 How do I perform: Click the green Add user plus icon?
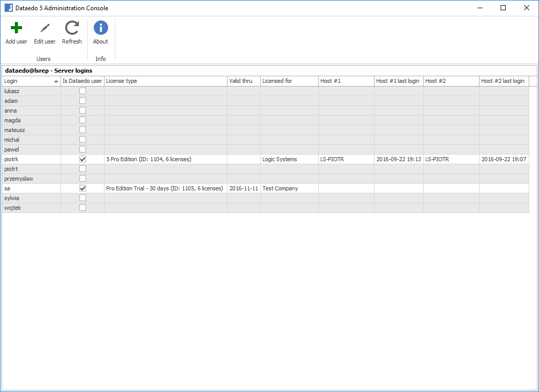pyautogui.click(x=16, y=28)
